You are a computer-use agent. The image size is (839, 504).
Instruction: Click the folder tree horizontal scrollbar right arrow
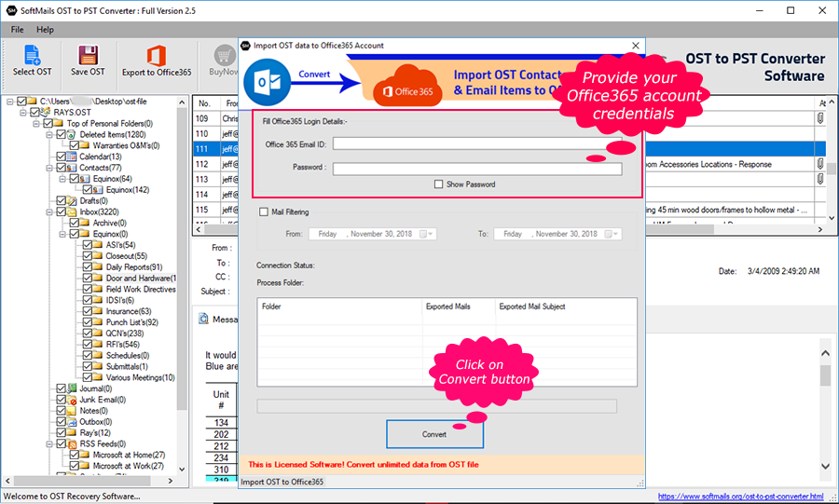point(171,481)
